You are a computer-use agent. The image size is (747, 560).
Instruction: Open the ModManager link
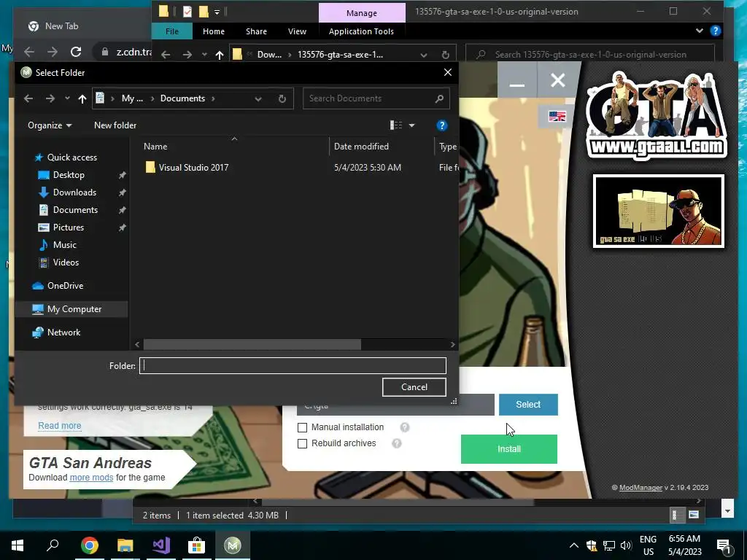[640, 488]
